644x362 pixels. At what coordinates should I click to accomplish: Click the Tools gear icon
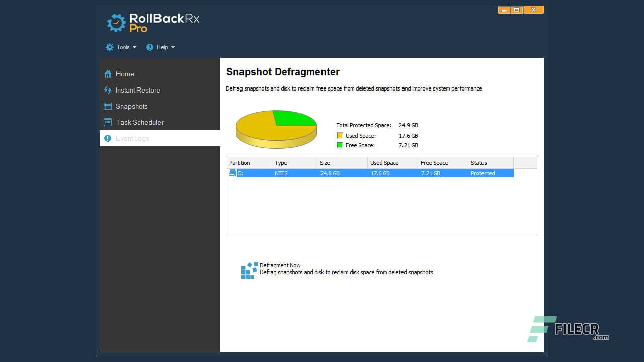point(110,47)
